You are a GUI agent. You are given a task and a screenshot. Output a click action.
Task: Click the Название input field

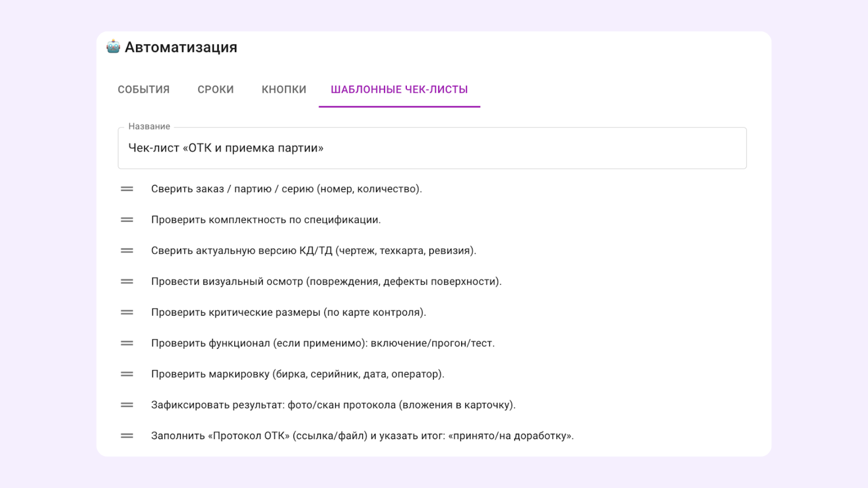tap(432, 147)
